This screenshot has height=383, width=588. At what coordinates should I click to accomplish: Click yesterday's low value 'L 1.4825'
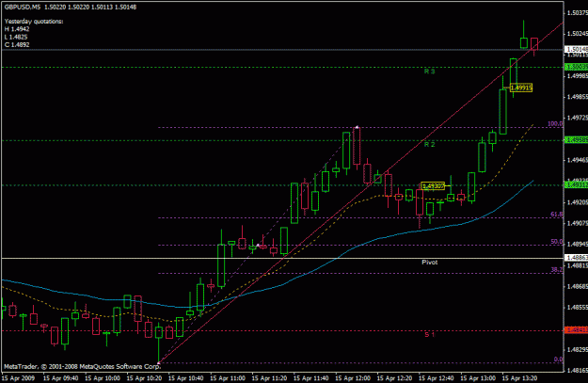[x=16, y=37]
